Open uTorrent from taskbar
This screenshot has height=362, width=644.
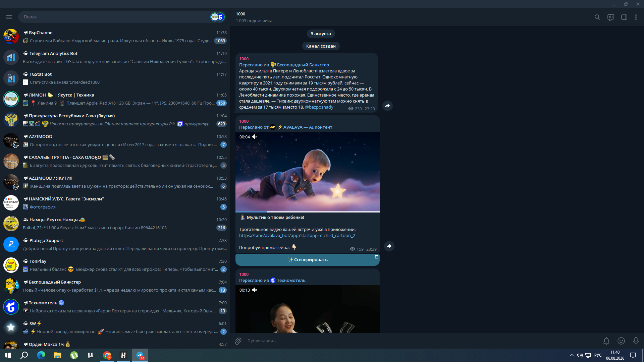tap(74, 355)
